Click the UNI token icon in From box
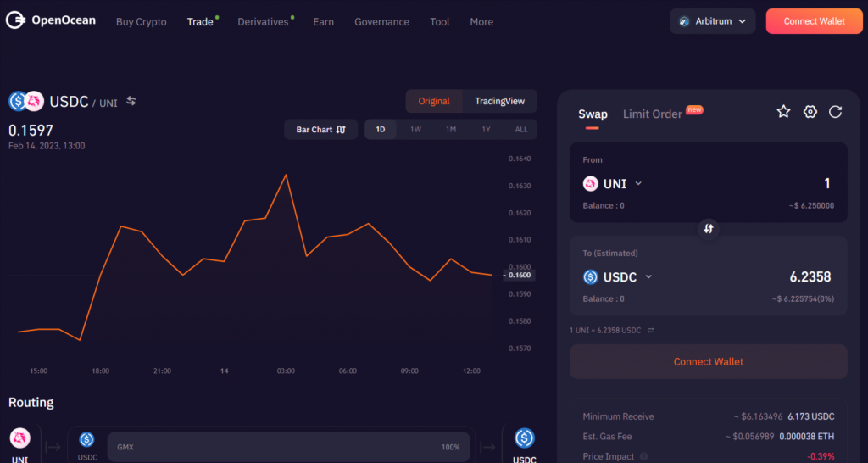The width and height of the screenshot is (868, 463). (591, 183)
